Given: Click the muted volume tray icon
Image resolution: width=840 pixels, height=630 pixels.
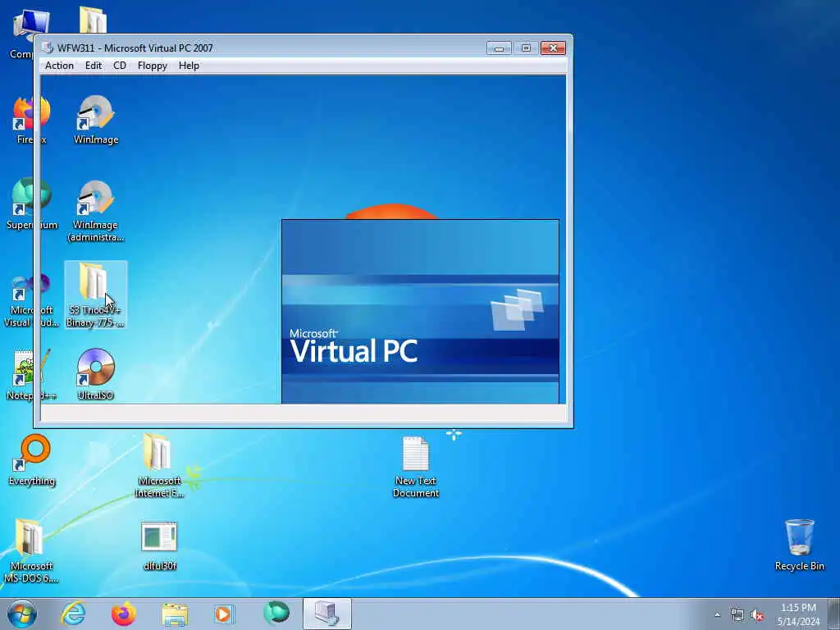Looking at the screenshot, I should 757,615.
